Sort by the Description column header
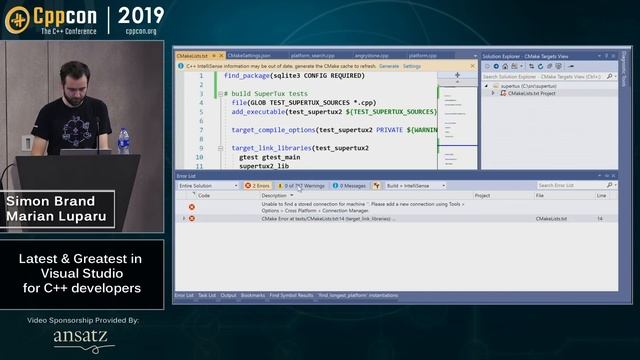640x360 pixels. [x=274, y=196]
